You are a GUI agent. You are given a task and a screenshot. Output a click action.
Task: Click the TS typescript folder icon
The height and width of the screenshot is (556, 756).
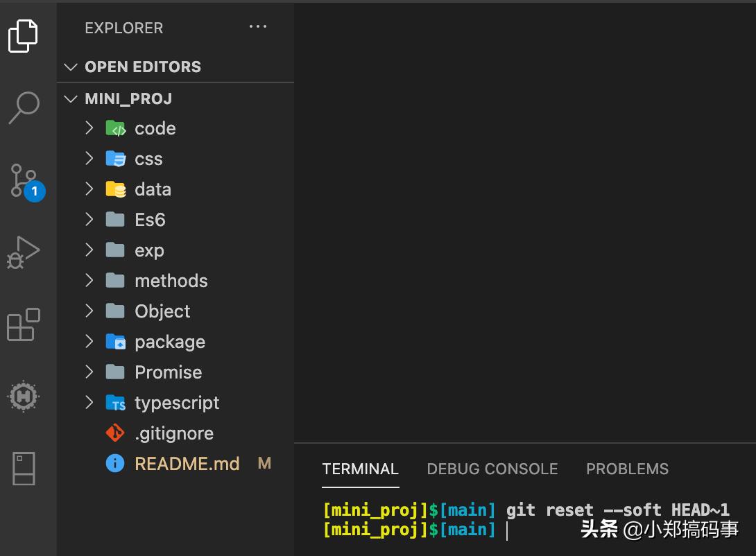(x=116, y=403)
